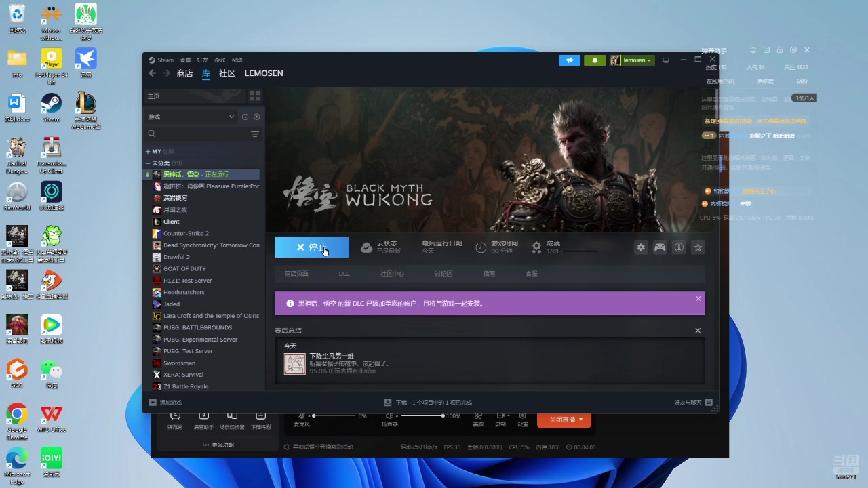Go forward with Steam forward arrow
The height and width of the screenshot is (488, 868).
pyautogui.click(x=165, y=73)
